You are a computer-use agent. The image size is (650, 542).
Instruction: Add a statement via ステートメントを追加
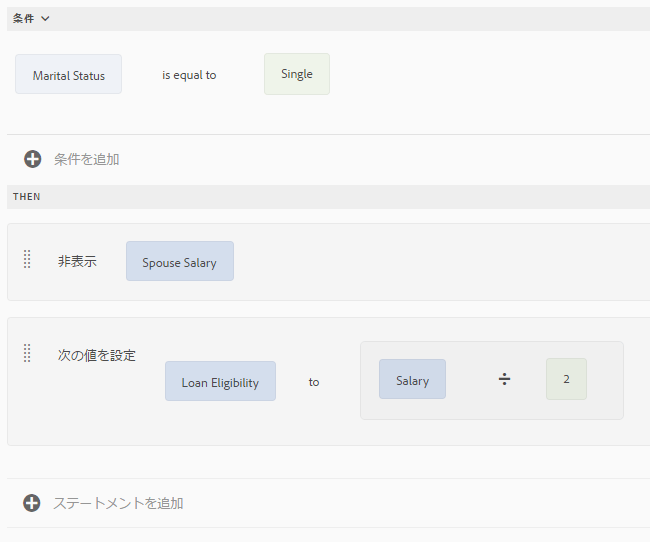click(x=118, y=503)
